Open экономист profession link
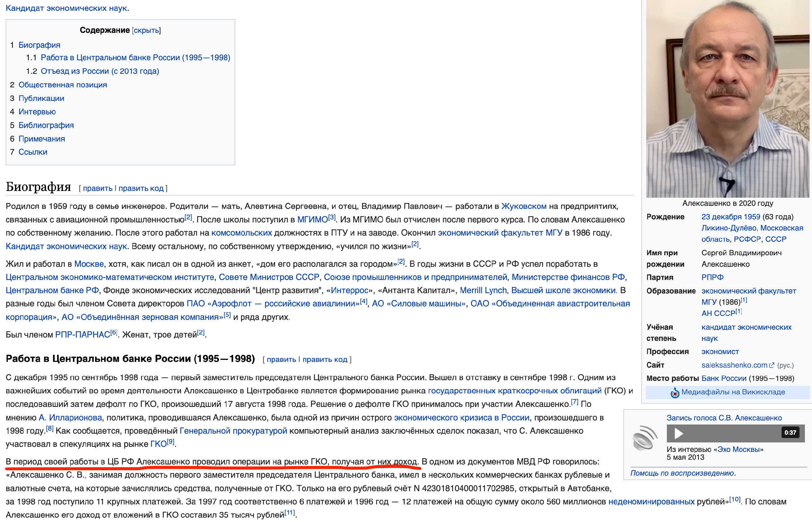The height and width of the screenshot is (522, 812). 720,352
